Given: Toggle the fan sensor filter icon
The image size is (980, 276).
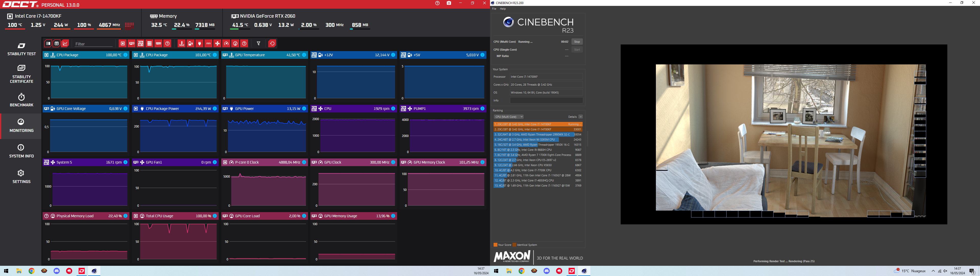Looking at the screenshot, I should (x=218, y=43).
